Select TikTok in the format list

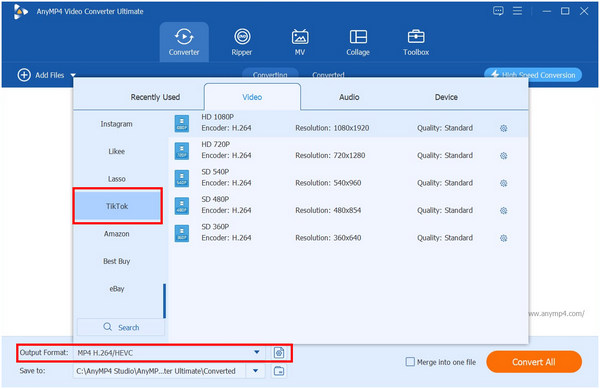tap(117, 206)
